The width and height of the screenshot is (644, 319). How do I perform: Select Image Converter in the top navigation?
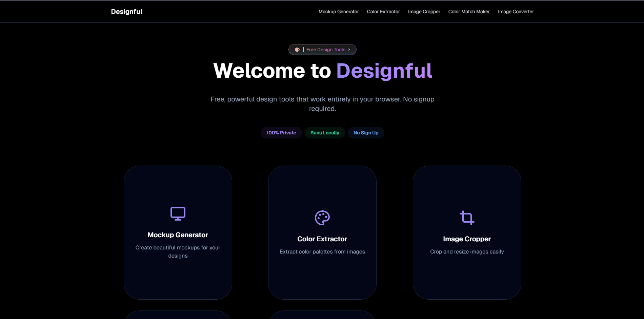pyautogui.click(x=516, y=12)
